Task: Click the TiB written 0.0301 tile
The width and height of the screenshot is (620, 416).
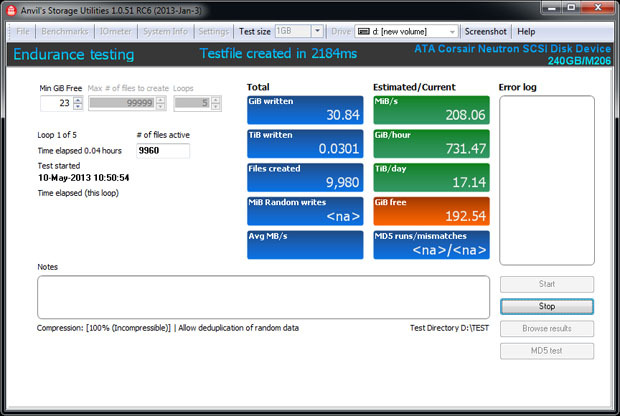Action: click(x=305, y=144)
